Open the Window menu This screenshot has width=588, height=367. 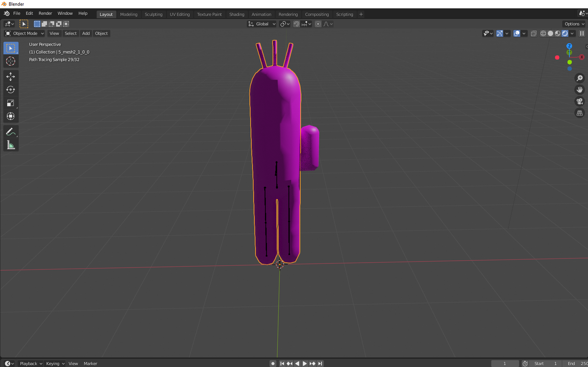pos(65,13)
